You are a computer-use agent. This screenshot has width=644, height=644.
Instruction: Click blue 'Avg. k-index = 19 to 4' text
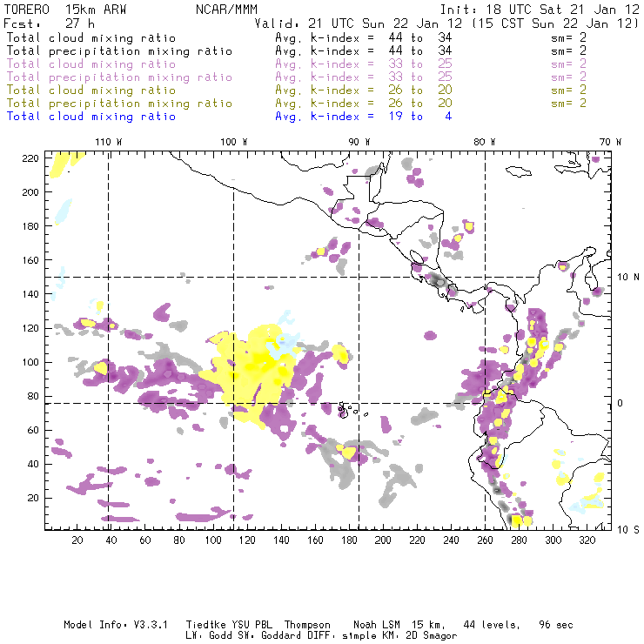tap(364, 117)
